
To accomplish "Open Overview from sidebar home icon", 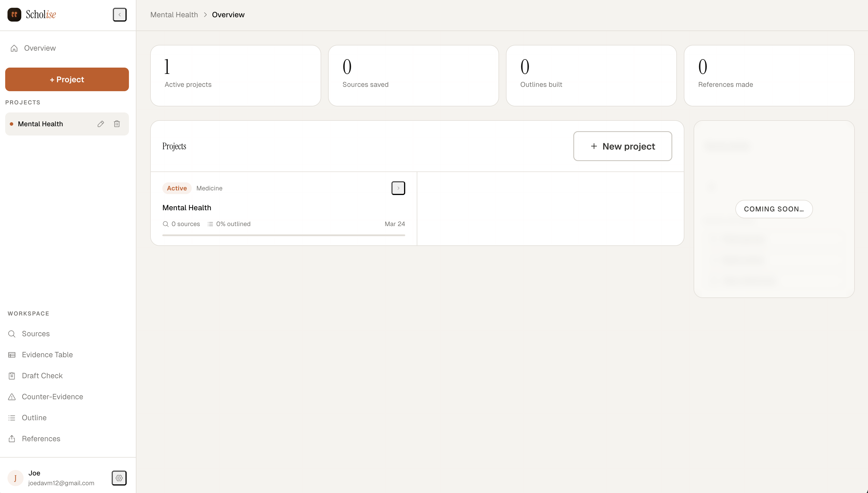I will tap(14, 48).
